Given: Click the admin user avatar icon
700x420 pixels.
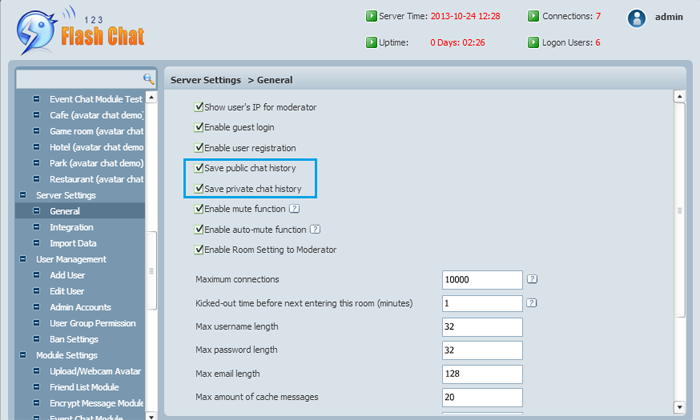Looking at the screenshot, I should click(636, 17).
